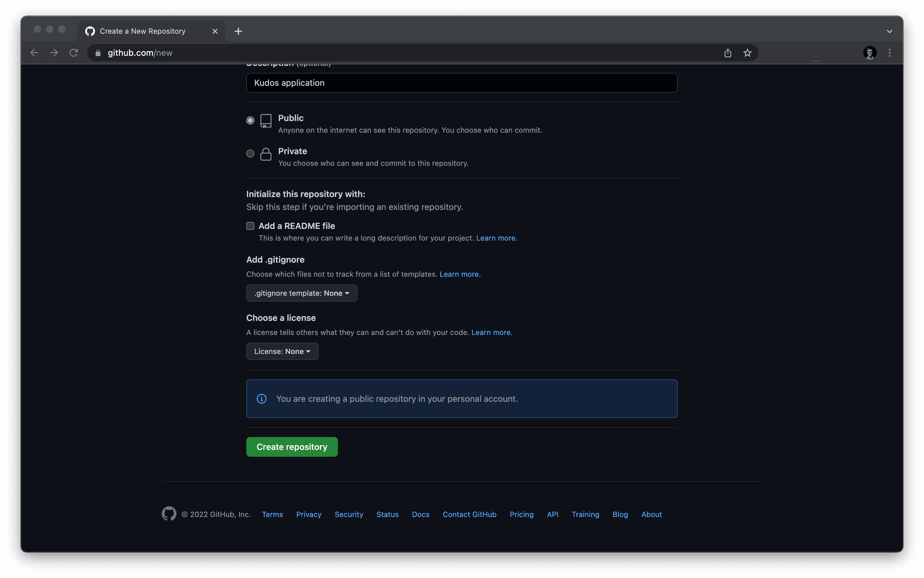Bookmark this page with the star icon

748,53
